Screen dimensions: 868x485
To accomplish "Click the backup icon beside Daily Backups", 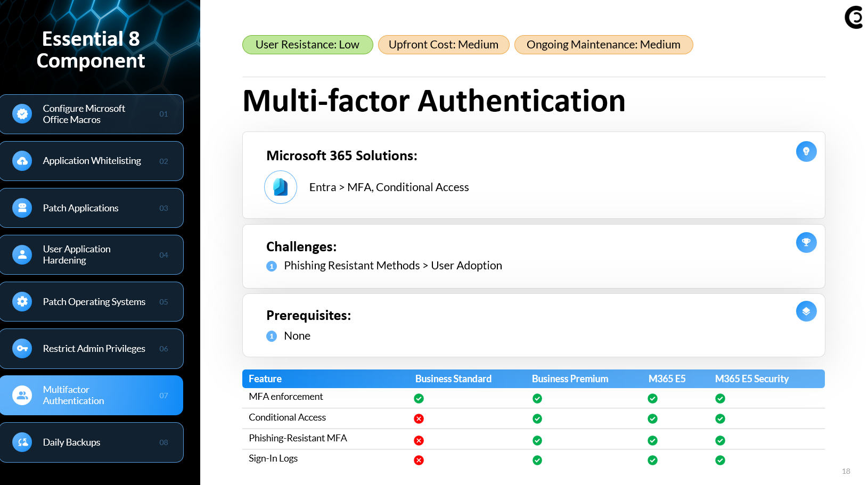I will click(22, 442).
